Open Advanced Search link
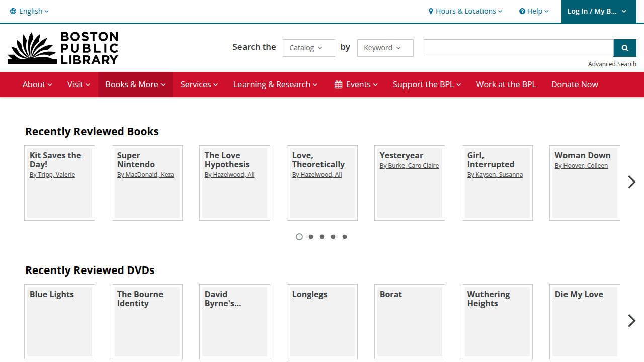644x362 pixels. coord(612,64)
